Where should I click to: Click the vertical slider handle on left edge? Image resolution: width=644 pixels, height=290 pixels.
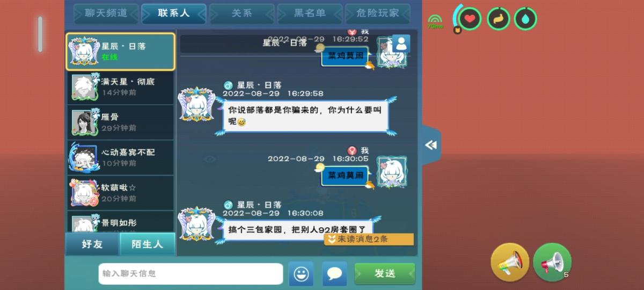point(40,34)
